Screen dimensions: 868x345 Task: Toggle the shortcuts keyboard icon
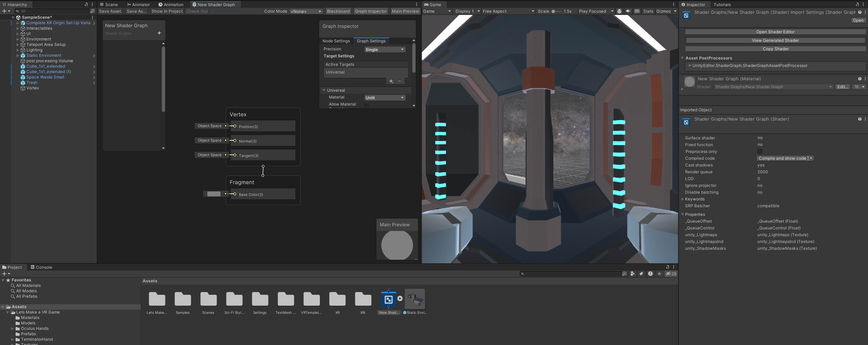click(x=637, y=11)
